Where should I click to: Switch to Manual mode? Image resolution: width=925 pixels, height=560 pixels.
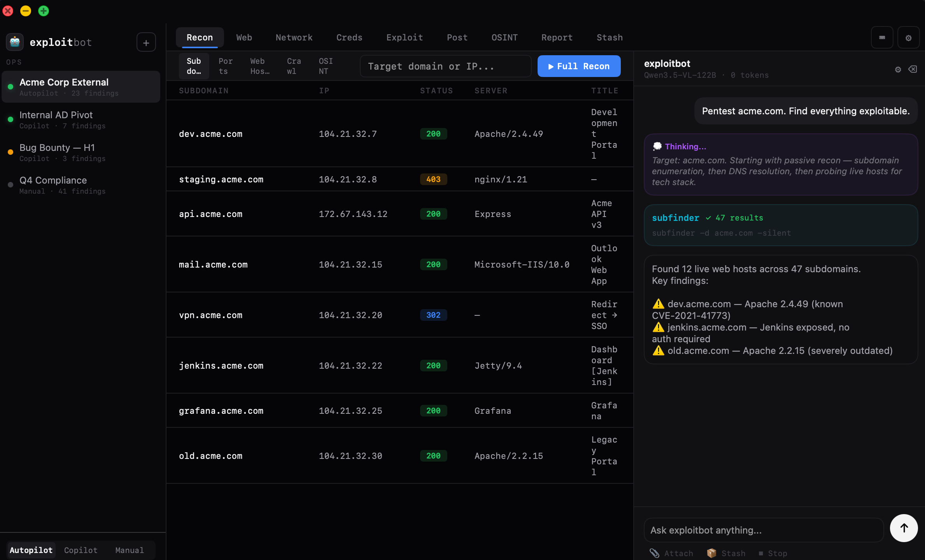coord(129,550)
